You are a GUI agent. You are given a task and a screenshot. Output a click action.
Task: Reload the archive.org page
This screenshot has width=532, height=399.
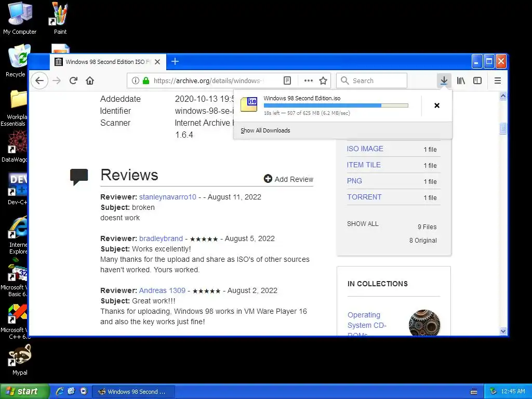(73, 81)
